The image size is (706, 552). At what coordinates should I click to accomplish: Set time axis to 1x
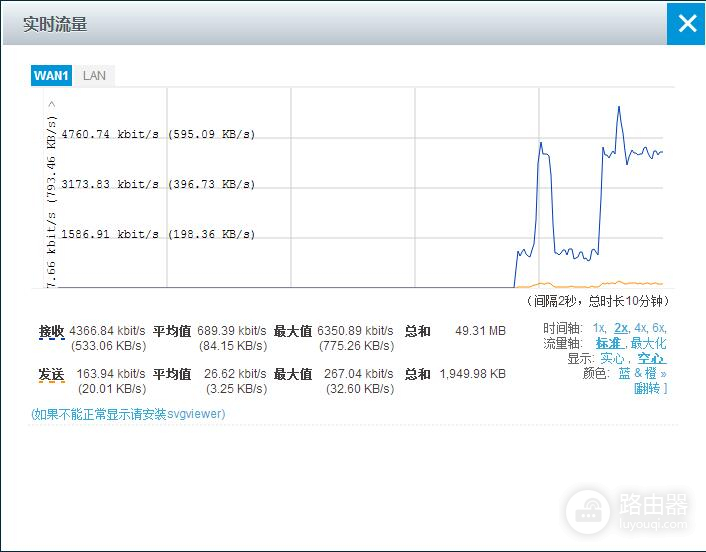click(x=599, y=328)
